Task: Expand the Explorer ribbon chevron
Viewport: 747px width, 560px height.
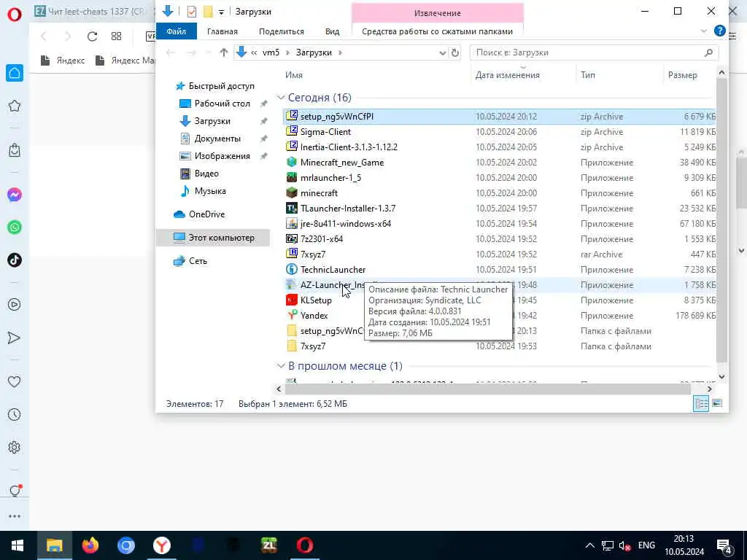Action: point(704,31)
